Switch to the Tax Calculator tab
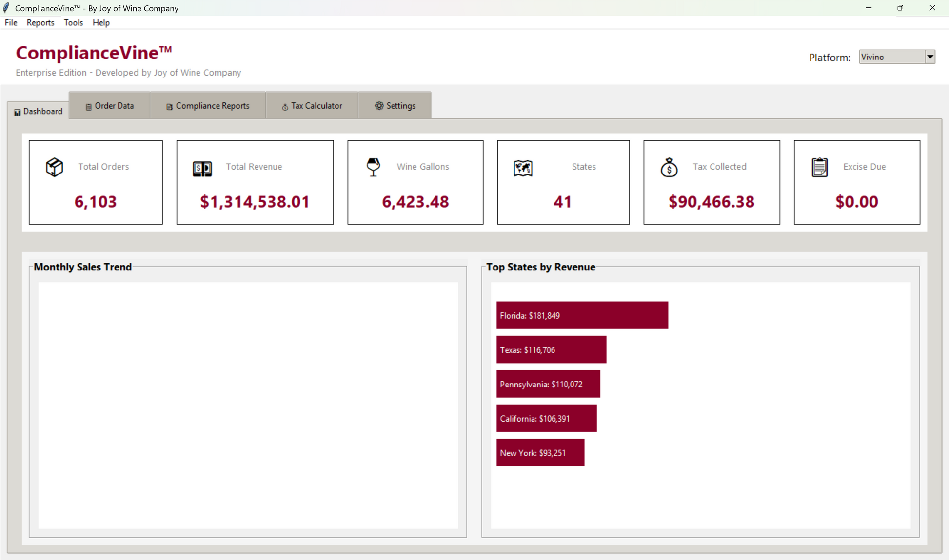This screenshot has width=949, height=560. point(312,105)
